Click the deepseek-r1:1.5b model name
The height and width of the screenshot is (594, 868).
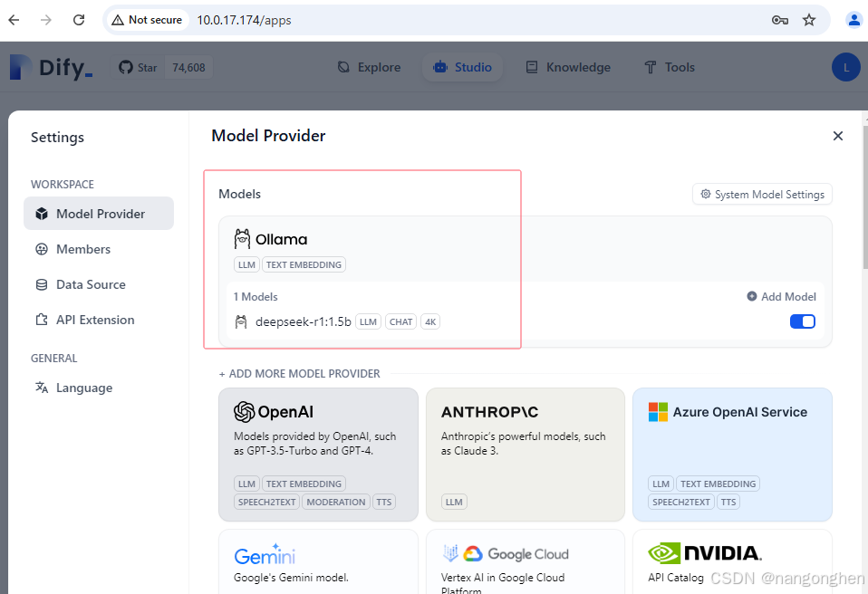coord(304,321)
